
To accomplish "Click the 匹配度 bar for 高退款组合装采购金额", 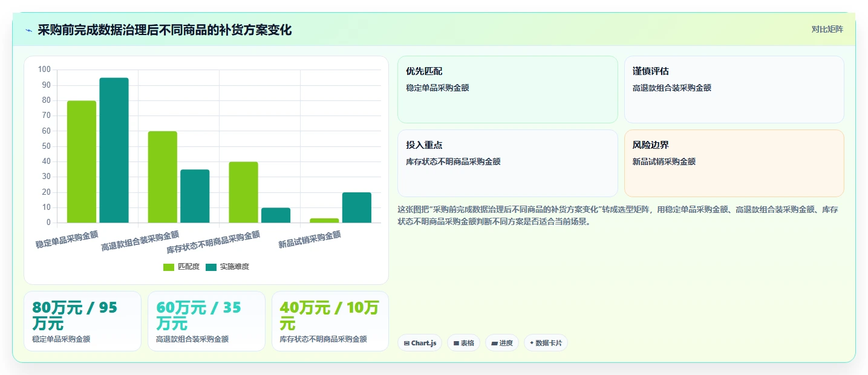I will tap(163, 177).
